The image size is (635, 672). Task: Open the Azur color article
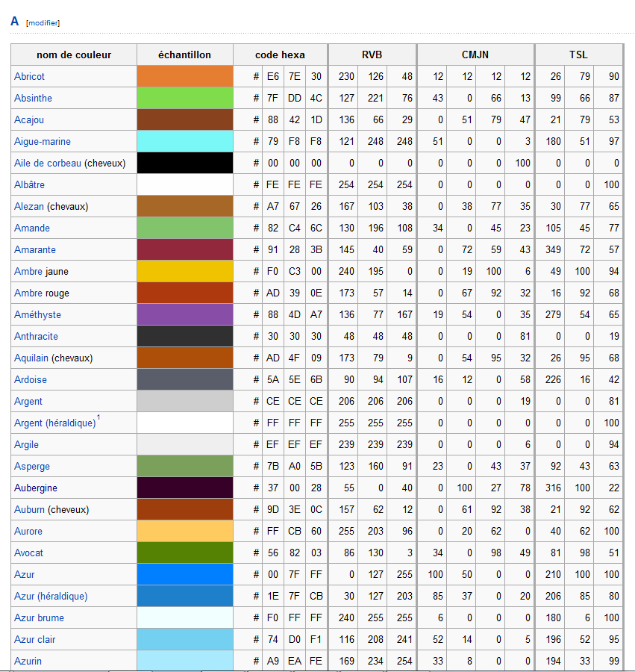click(x=24, y=574)
